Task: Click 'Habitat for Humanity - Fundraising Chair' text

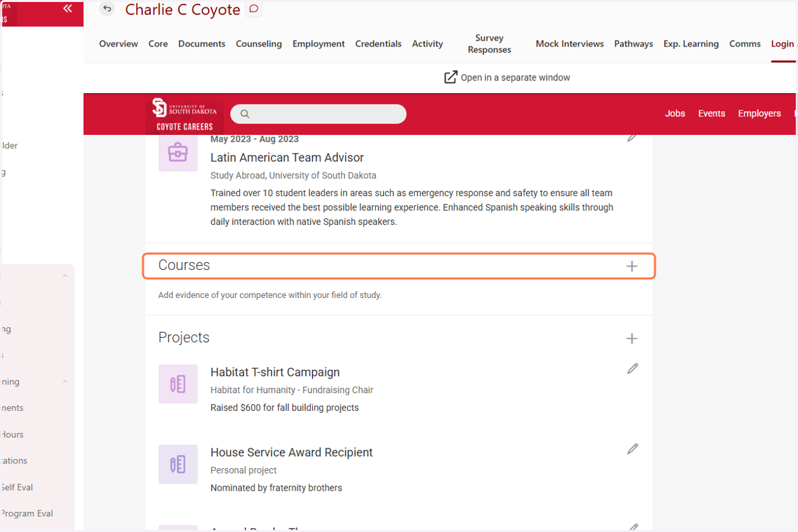Action: [292, 390]
